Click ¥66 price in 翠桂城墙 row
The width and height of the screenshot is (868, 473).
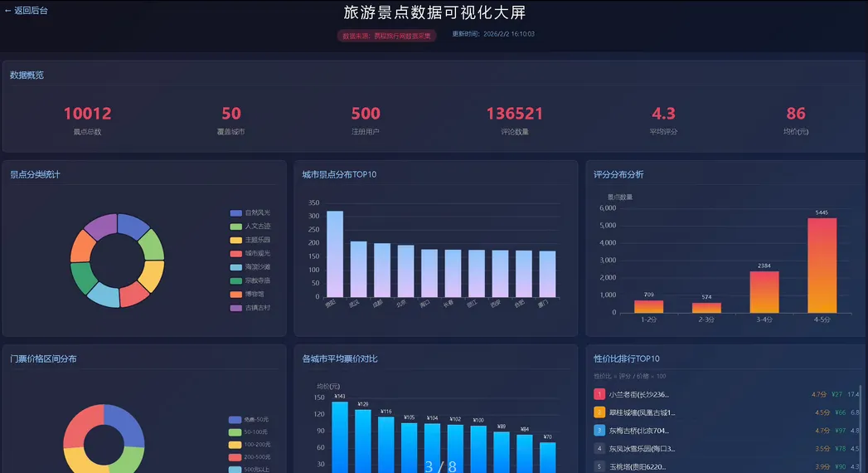[840, 412]
